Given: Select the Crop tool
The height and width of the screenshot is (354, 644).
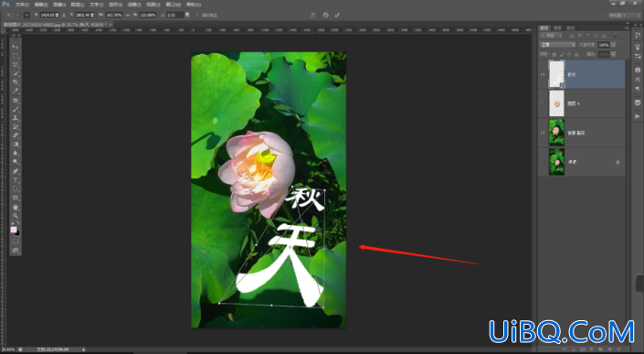Looking at the screenshot, I should coord(16,82).
